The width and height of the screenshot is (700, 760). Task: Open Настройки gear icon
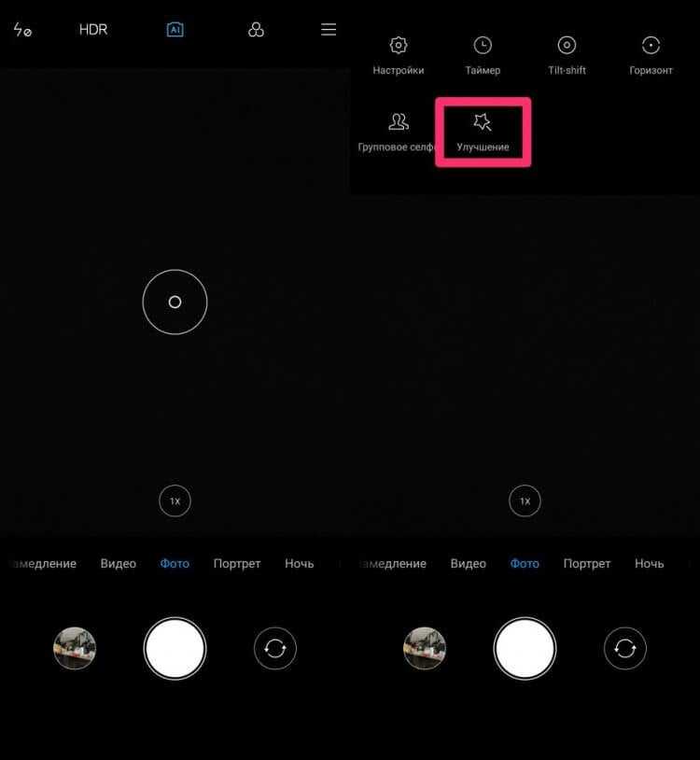tap(399, 46)
